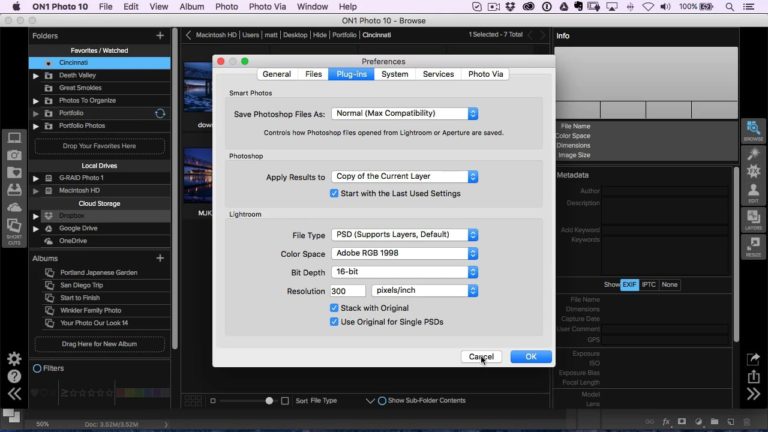Open the Browse module icon
This screenshot has width=768, height=432.
point(753,131)
